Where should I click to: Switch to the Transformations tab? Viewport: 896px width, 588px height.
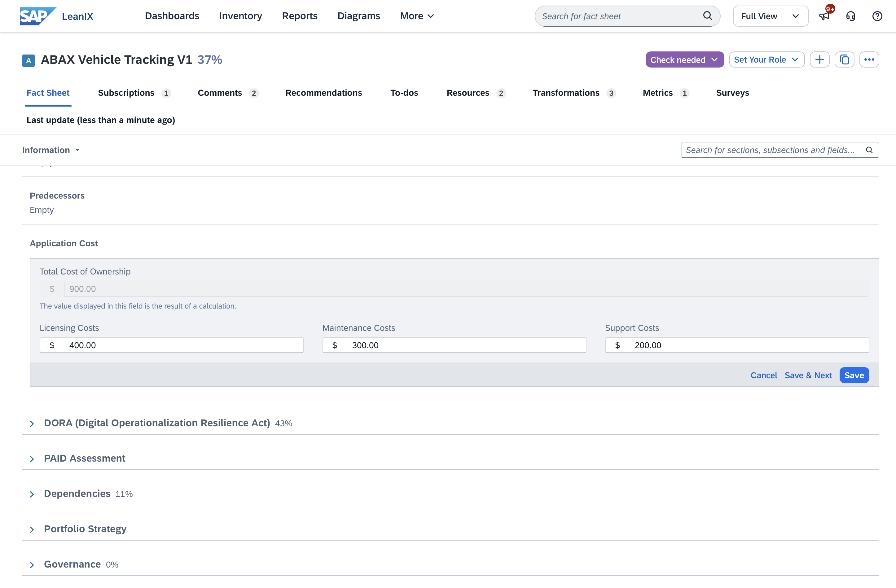tap(574, 93)
